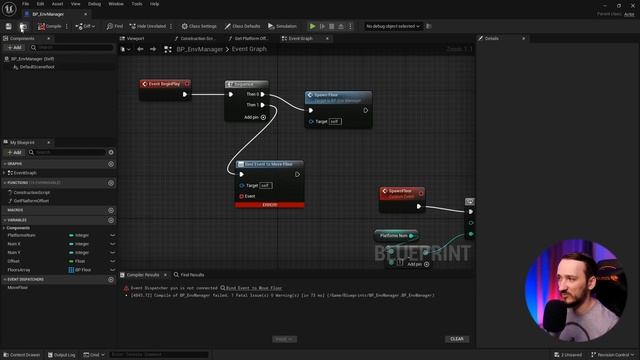This screenshot has width=640, height=360.
Task: Open the Debug menu
Action: pos(94,4)
